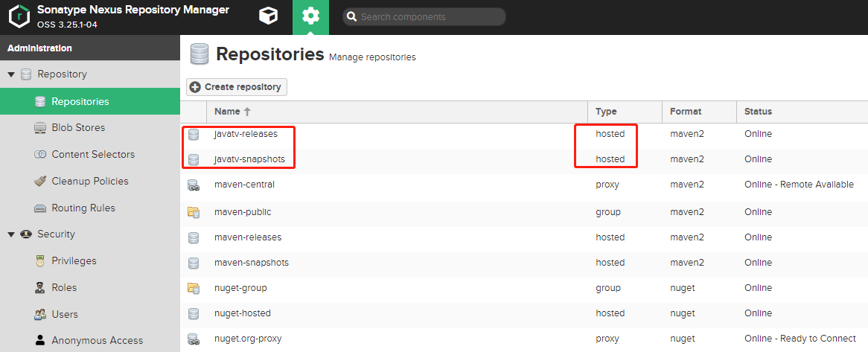Go to Routing Rules
868x352 pixels.
[83, 208]
